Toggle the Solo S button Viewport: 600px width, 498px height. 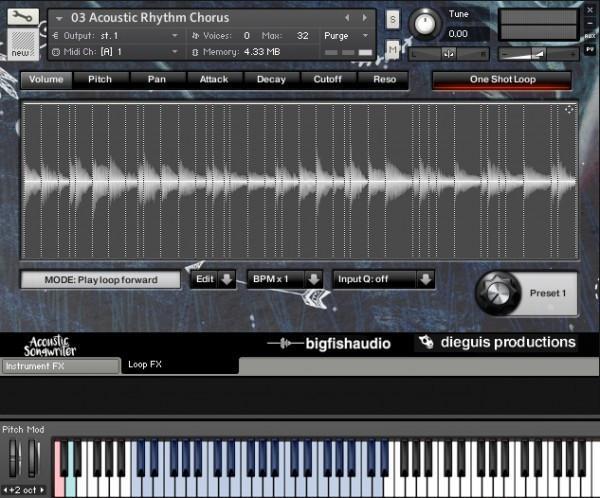[392, 19]
